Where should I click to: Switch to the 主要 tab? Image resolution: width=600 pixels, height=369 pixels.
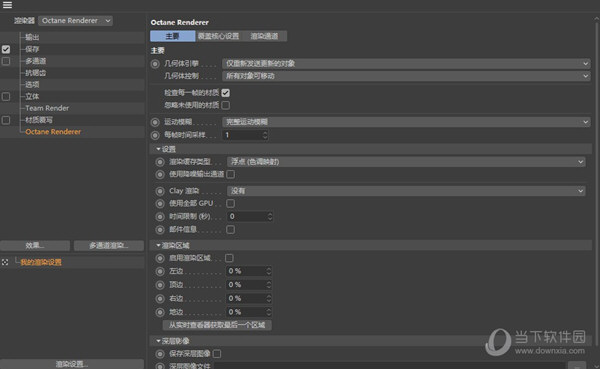pyautogui.click(x=173, y=36)
